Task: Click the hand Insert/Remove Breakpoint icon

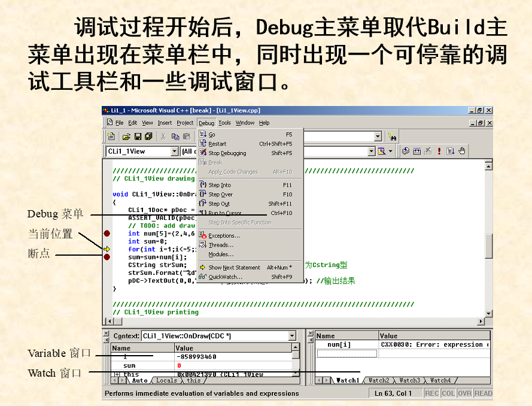Action: tap(462, 151)
